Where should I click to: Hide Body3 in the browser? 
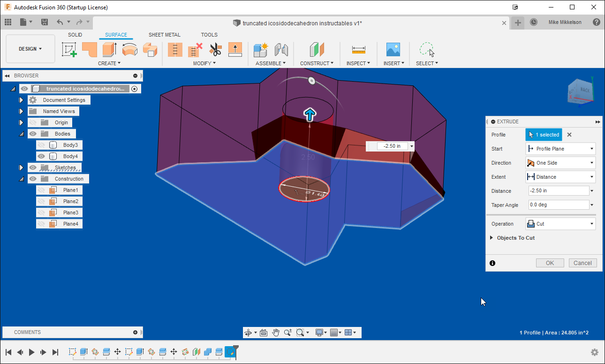click(x=41, y=145)
